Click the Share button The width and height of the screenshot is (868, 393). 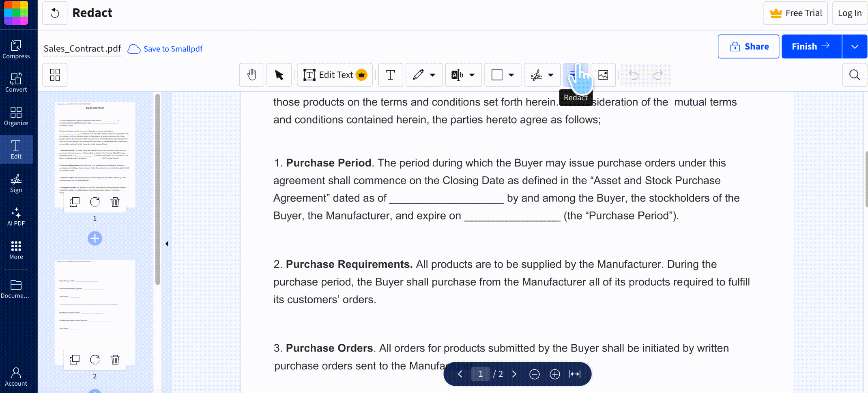click(748, 46)
